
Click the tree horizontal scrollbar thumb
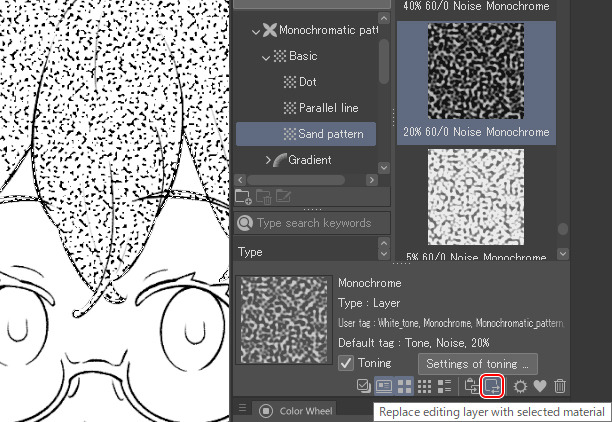point(296,180)
